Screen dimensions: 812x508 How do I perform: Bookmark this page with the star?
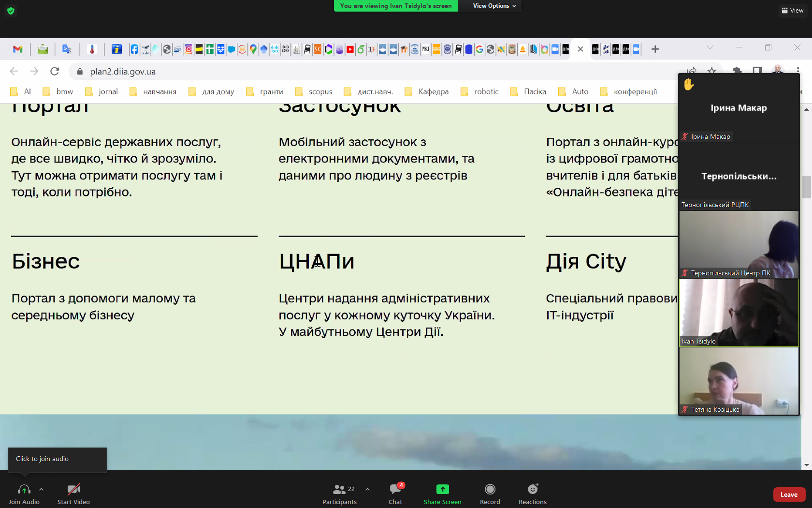(x=712, y=71)
